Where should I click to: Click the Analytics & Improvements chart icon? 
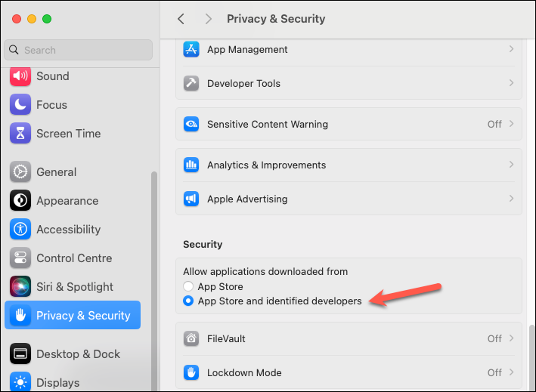tap(191, 165)
